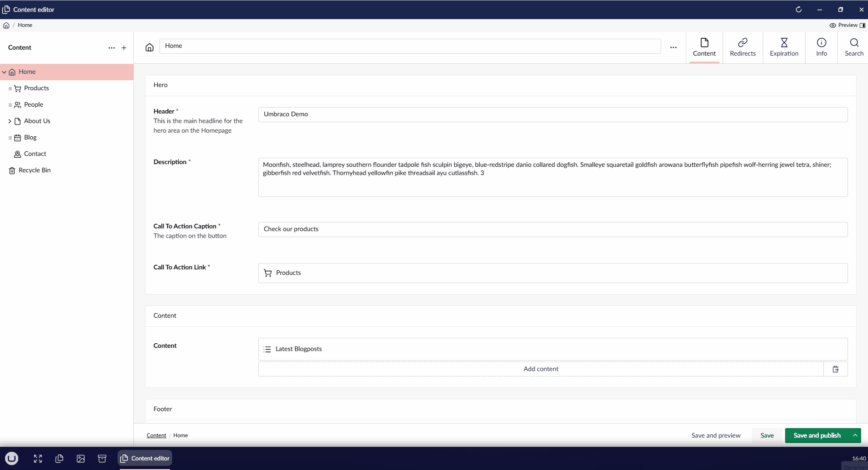
Task: Click the clipboard paste icon beside Add content
Action: [x=836, y=369]
